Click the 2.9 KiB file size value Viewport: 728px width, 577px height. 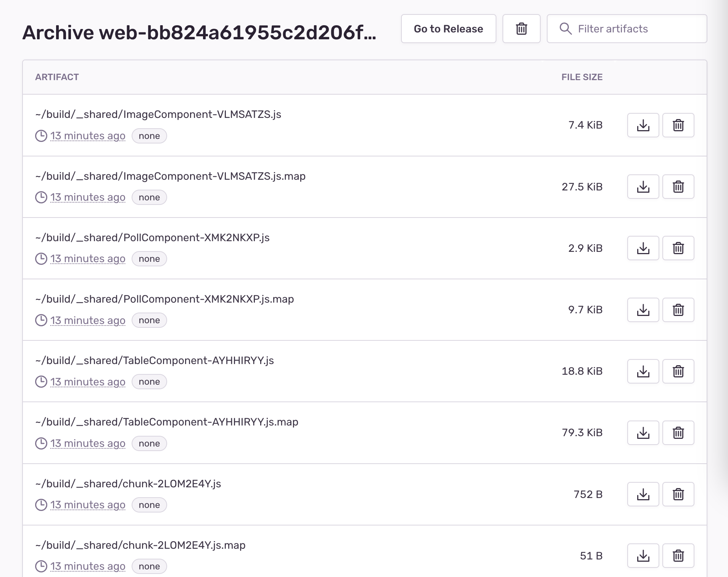point(585,248)
